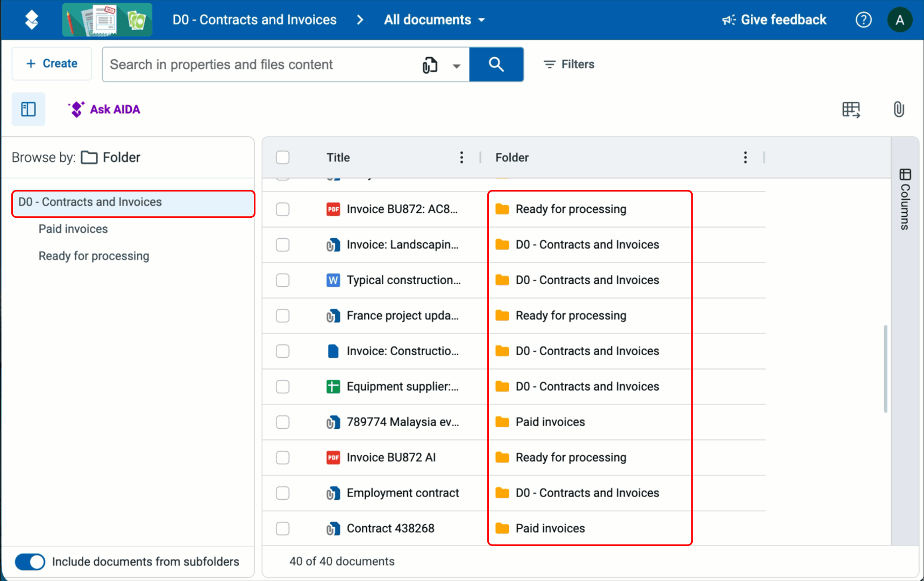Image resolution: width=924 pixels, height=581 pixels.
Task: Click document icon of Invoice: Constructio row
Action: tap(333, 351)
